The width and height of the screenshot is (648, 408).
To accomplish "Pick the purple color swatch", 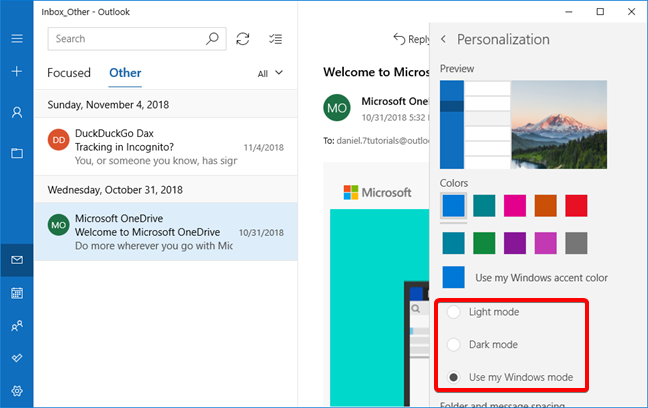I will (x=515, y=243).
